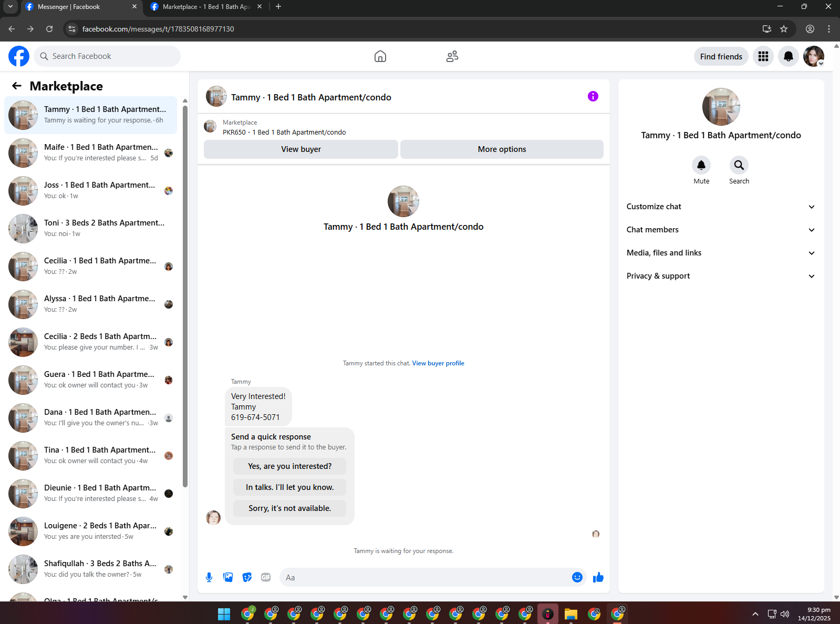Click the listing thumbnail in right panel
840x624 pixels.
(x=721, y=107)
